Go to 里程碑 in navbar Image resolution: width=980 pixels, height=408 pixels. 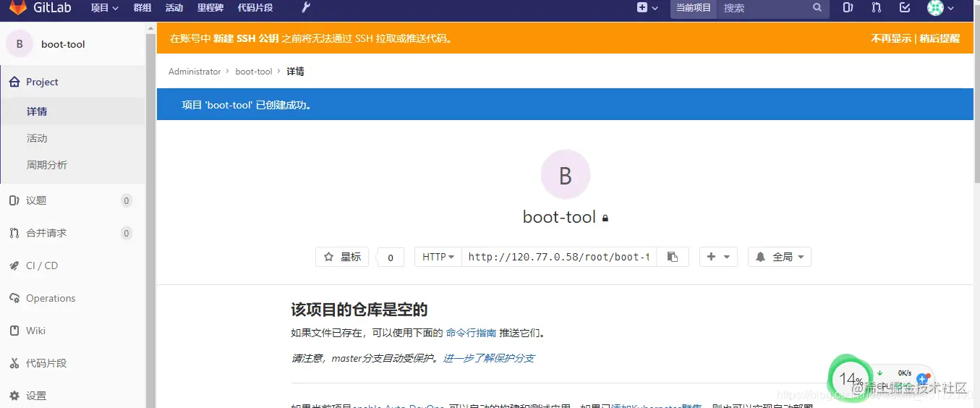pyautogui.click(x=210, y=8)
